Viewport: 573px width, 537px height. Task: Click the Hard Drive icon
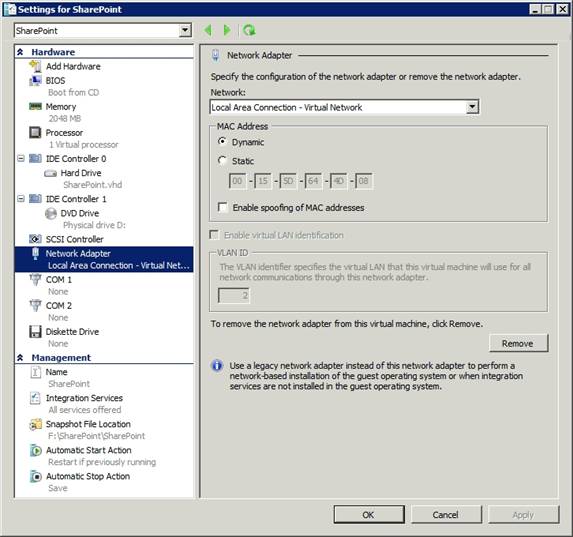(50, 173)
